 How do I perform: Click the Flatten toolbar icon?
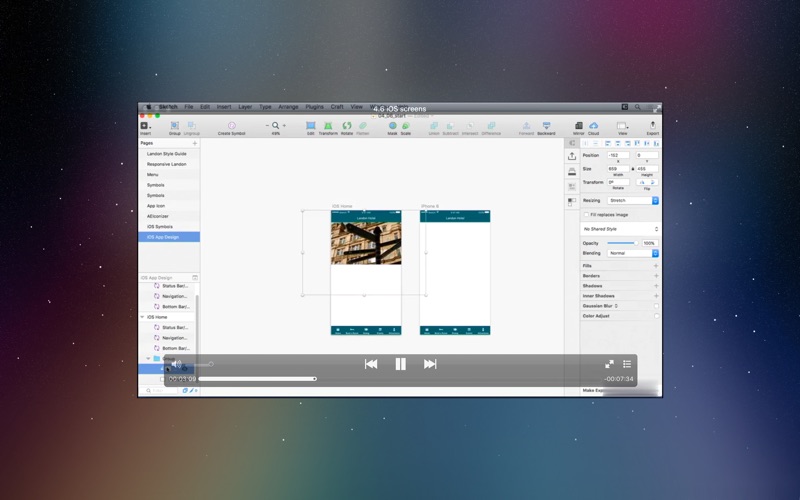(363, 128)
